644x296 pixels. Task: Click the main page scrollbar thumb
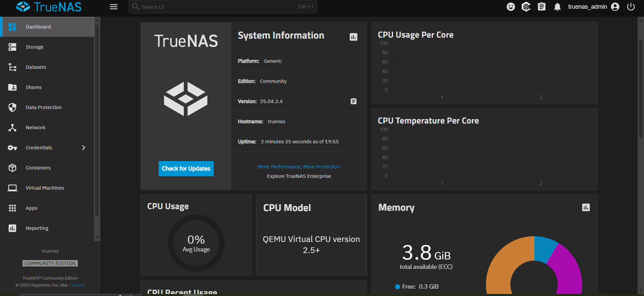[x=641, y=88]
